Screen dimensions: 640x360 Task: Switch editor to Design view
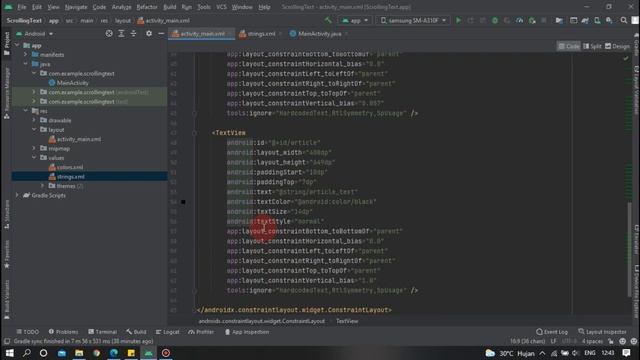[617, 46]
